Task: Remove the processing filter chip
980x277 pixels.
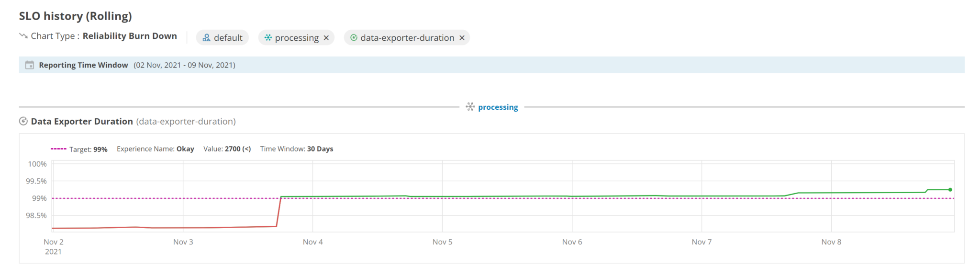Action: (x=326, y=38)
